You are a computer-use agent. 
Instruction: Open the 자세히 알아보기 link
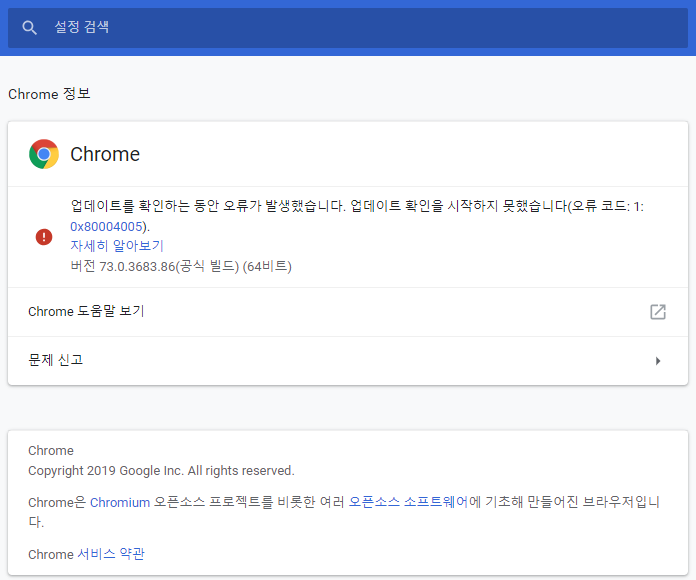tap(117, 245)
